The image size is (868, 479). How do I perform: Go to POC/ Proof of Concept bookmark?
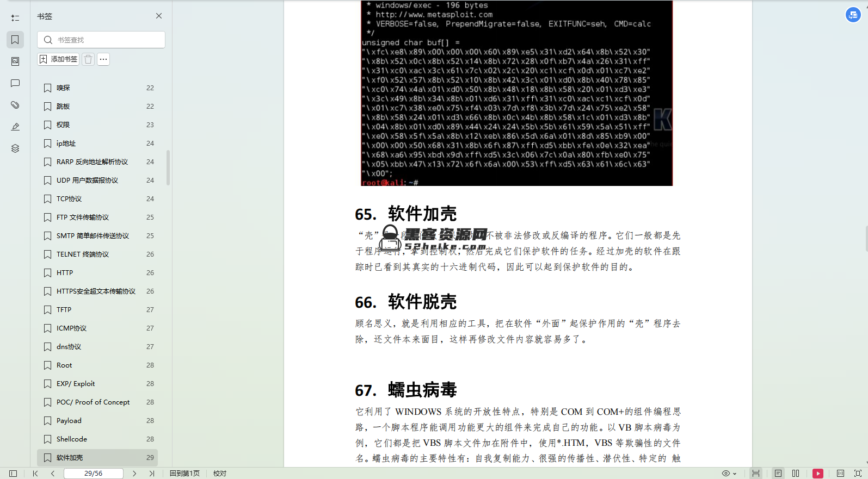click(x=97, y=402)
